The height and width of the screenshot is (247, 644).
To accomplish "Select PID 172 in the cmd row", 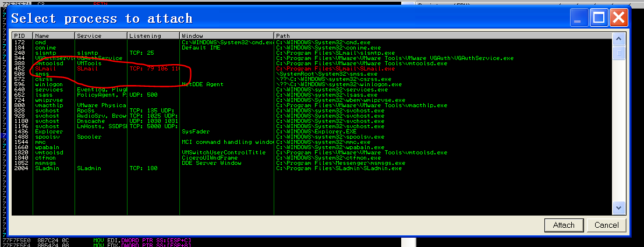I will 19,43.
